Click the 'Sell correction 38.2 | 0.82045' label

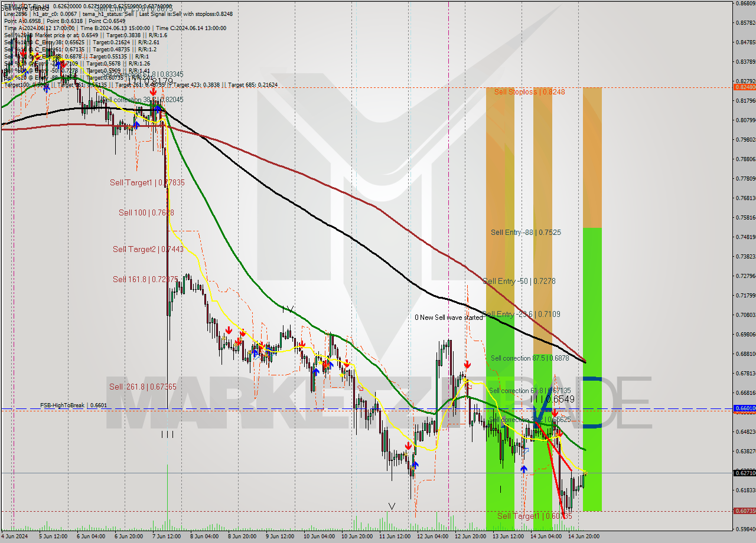click(x=144, y=100)
